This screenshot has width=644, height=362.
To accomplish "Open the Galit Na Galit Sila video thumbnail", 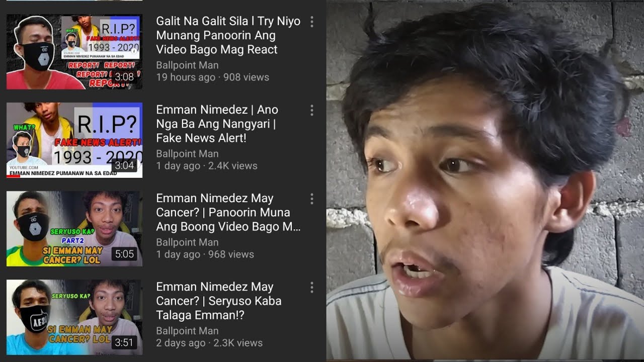I will coord(74,52).
